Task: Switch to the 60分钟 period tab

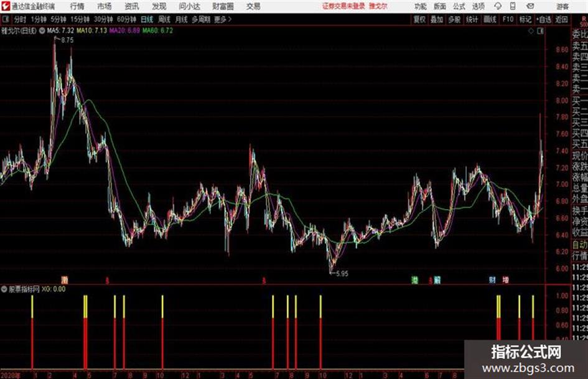Action: [126, 19]
